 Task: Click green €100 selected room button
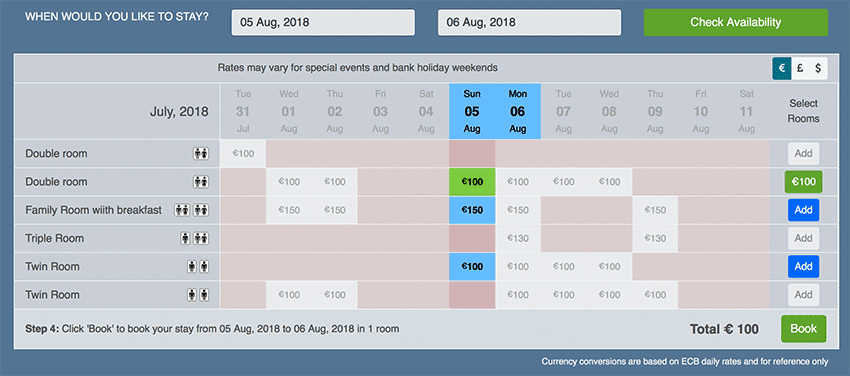pos(803,182)
